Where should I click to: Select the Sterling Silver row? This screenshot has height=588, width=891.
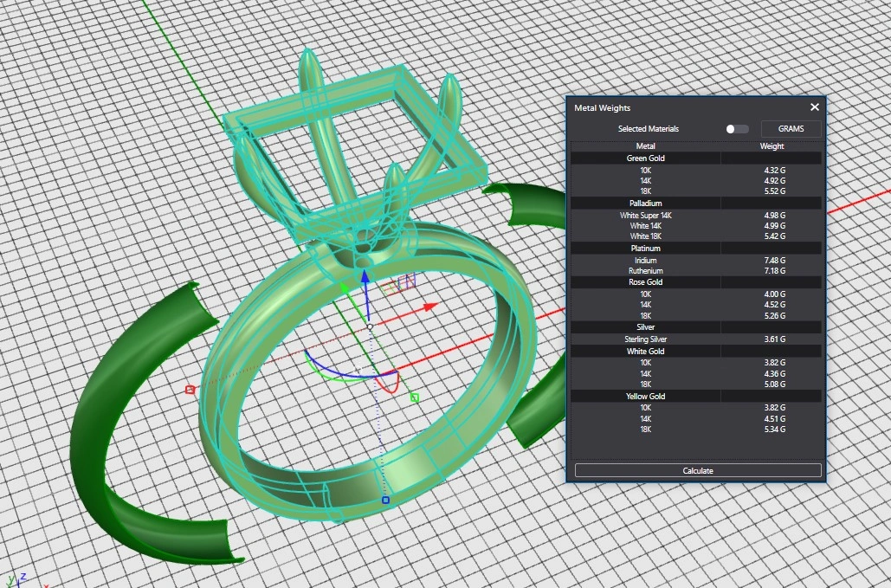pyautogui.click(x=645, y=339)
